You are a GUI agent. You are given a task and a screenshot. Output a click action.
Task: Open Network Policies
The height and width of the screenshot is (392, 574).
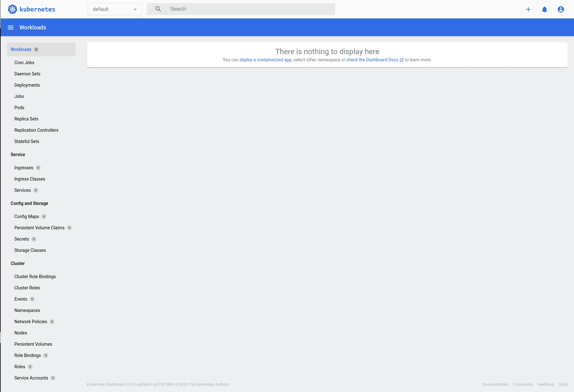[31, 322]
